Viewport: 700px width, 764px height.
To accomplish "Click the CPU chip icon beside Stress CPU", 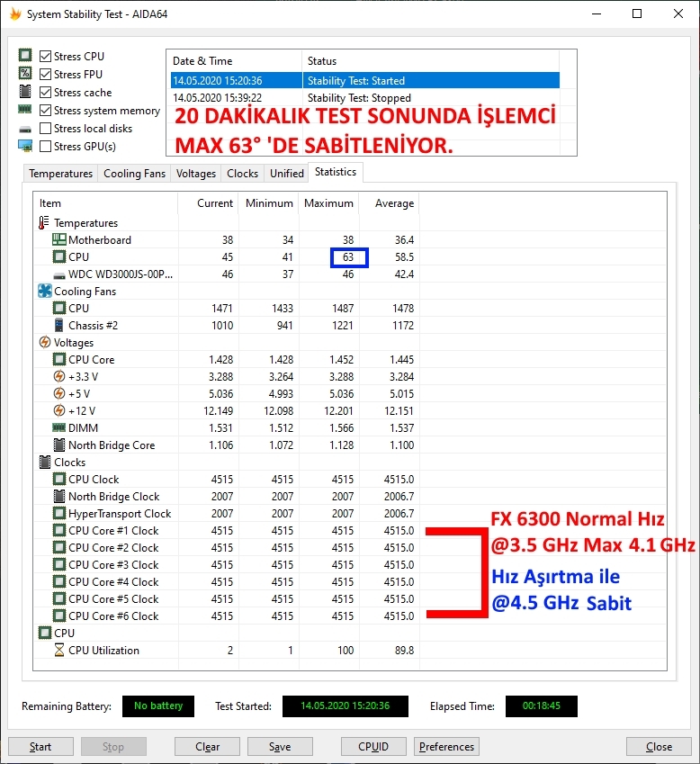I will pyautogui.click(x=25, y=55).
